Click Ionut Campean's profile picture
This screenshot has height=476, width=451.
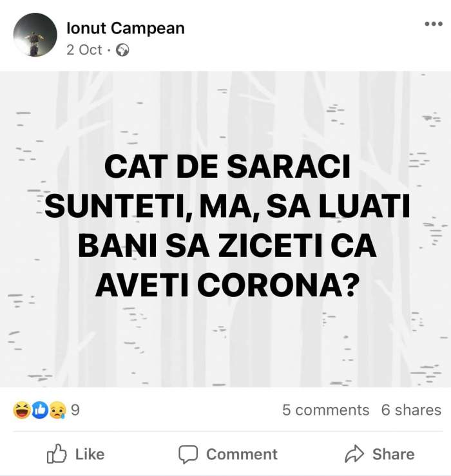[35, 35]
